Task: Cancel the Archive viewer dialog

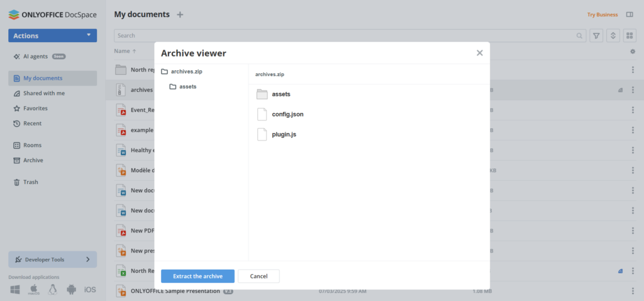Action: tap(258, 276)
